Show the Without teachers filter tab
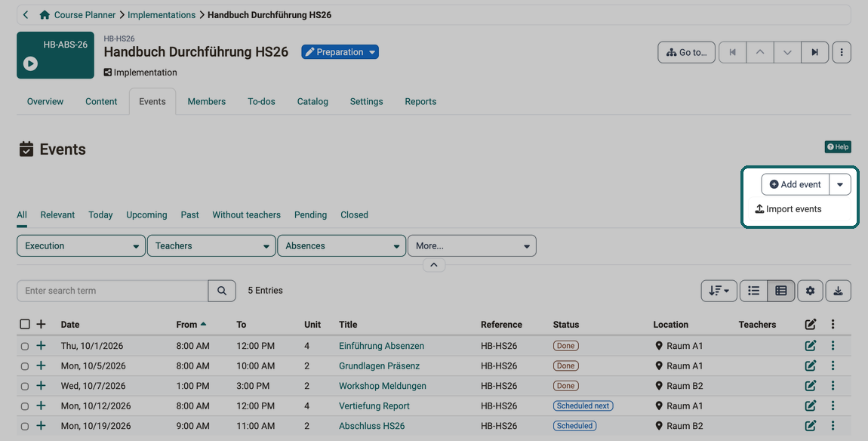The image size is (868, 441). tap(246, 215)
